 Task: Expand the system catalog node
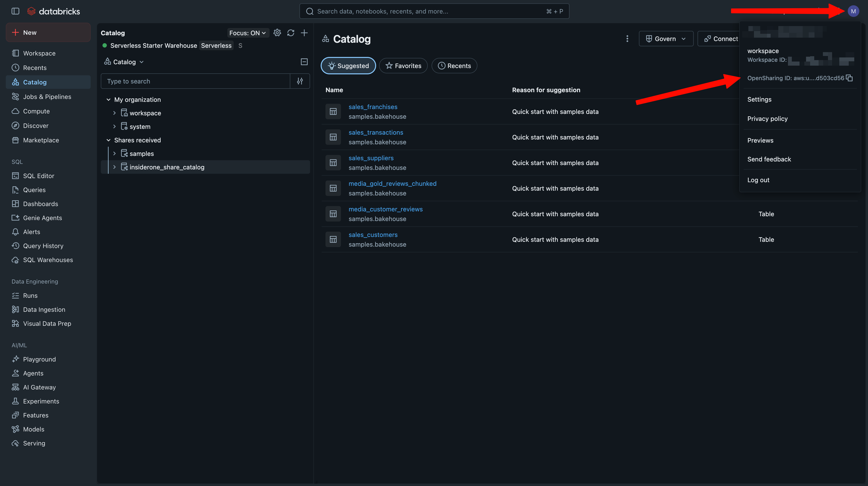(115, 126)
